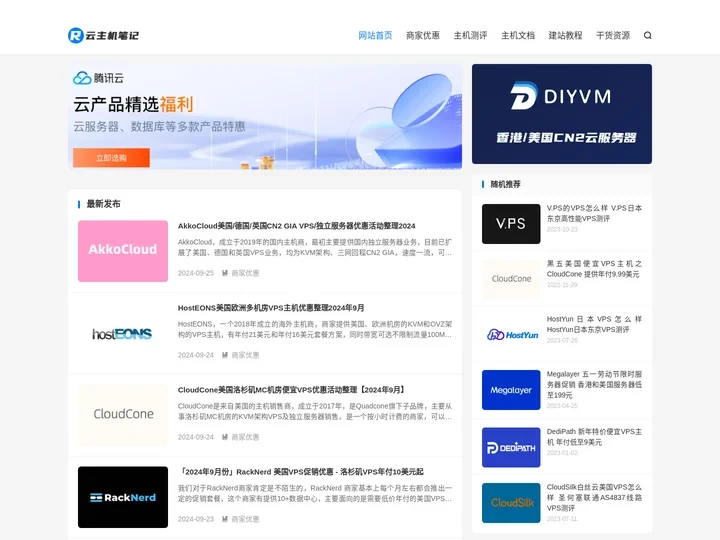Click 商家优惠 category under AkkoCloud post

coord(245,273)
